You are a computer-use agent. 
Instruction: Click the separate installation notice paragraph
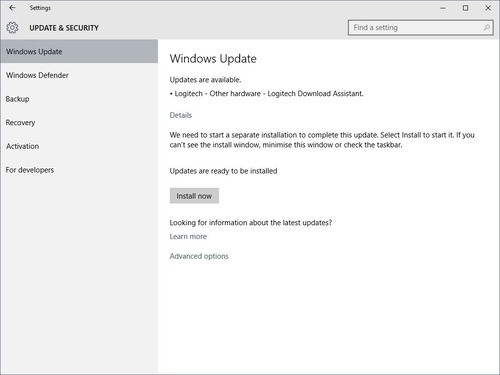point(322,140)
